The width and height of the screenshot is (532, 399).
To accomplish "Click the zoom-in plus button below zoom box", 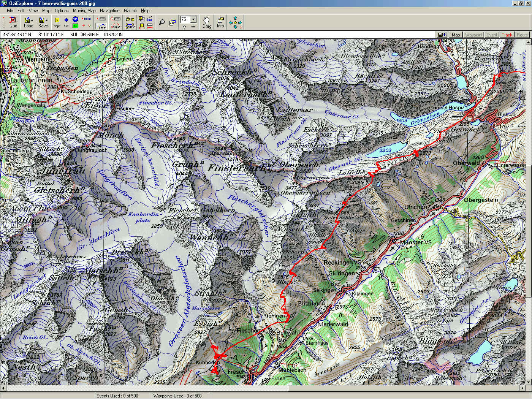I will pyautogui.click(x=184, y=27).
